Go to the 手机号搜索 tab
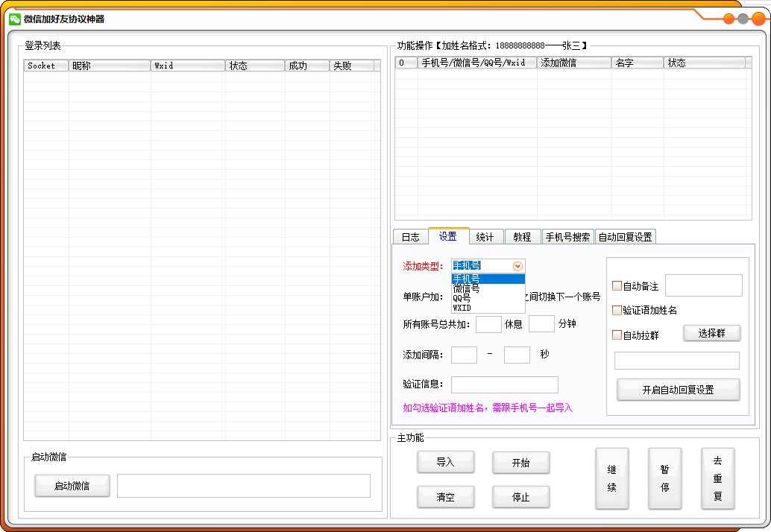 point(568,237)
